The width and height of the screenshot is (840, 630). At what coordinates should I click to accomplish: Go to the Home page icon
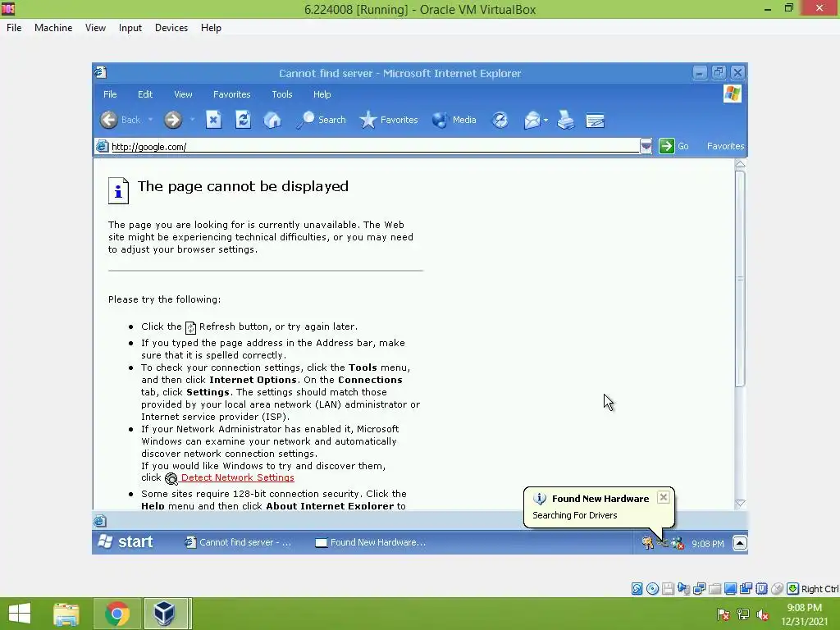(x=272, y=120)
